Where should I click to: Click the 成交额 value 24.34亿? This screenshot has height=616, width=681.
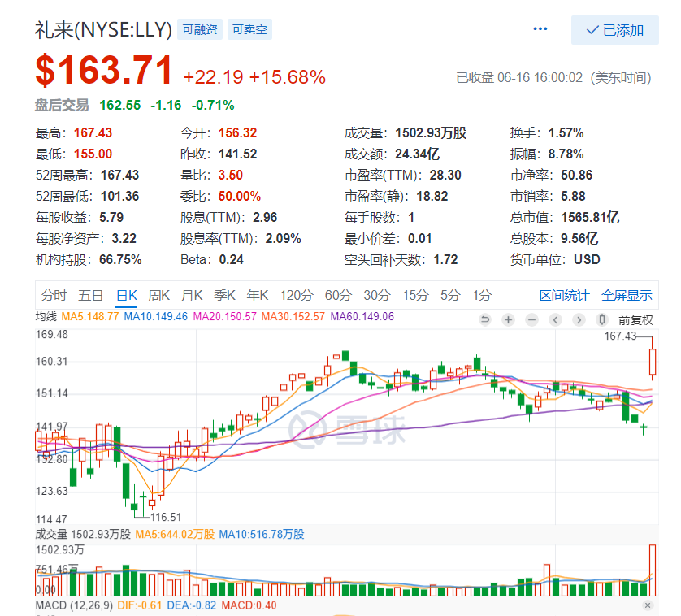tap(417, 154)
